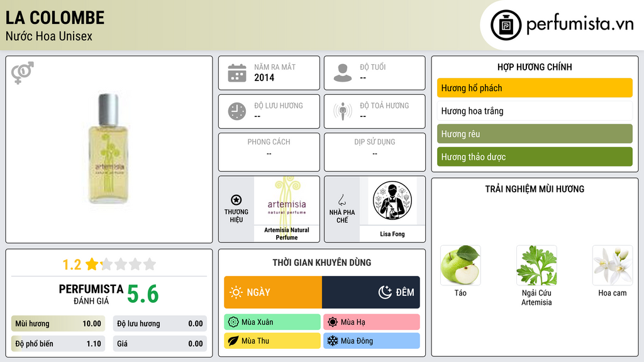Click the nose icon above Nhà pha chế
644x362 pixels.
pyautogui.click(x=341, y=200)
